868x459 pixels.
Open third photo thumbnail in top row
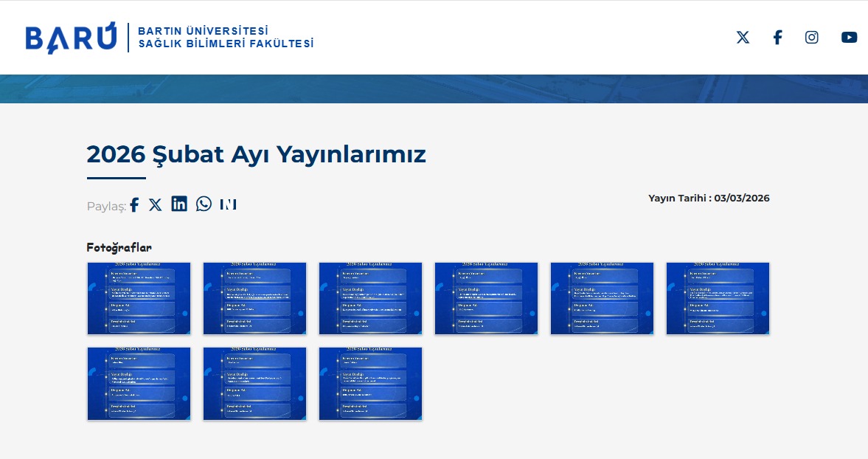[x=370, y=298]
